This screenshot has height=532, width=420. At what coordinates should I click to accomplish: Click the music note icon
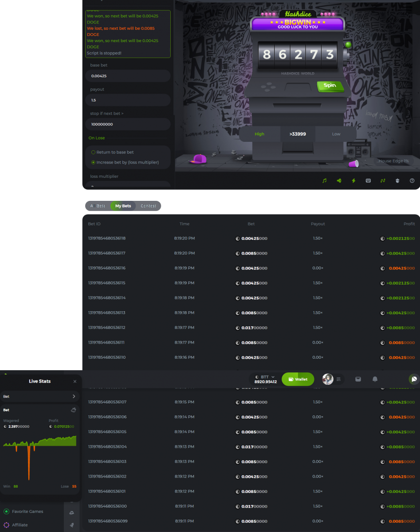point(324,181)
